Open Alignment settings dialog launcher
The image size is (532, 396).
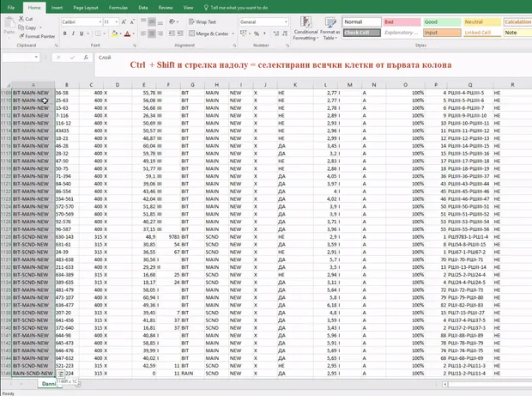[x=234, y=46]
